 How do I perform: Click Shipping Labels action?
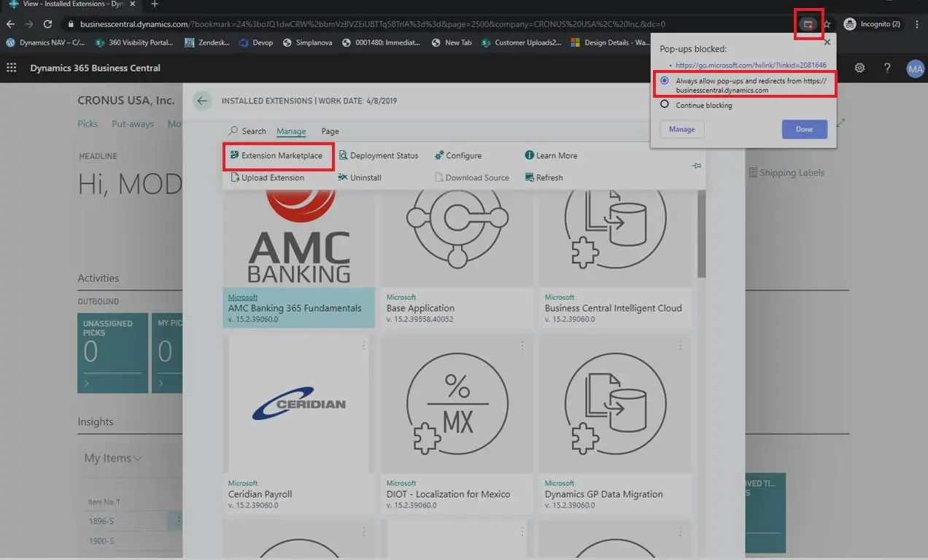coord(786,173)
